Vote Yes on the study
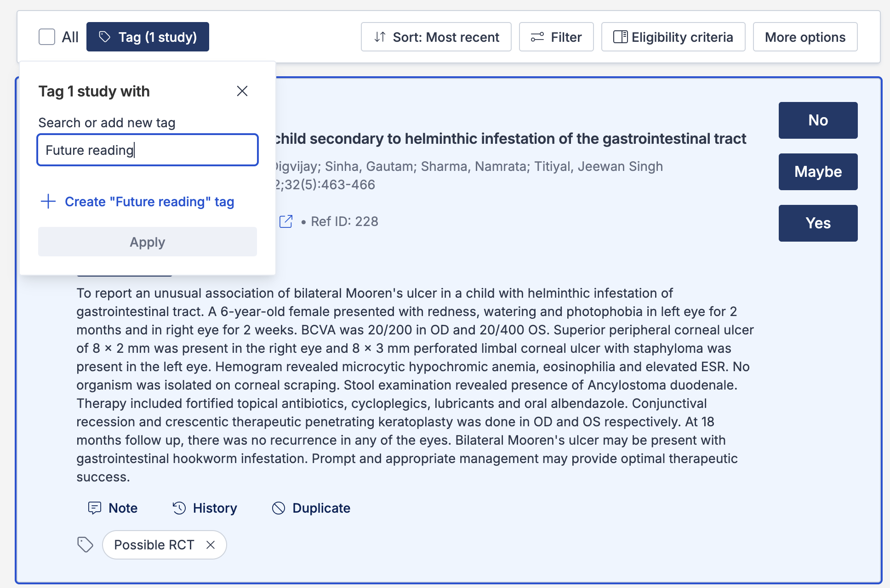 click(818, 223)
